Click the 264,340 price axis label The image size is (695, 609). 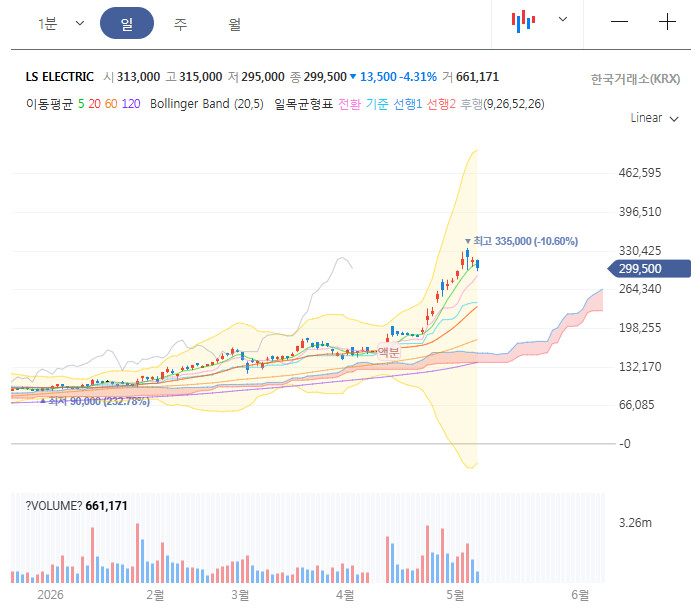point(640,289)
